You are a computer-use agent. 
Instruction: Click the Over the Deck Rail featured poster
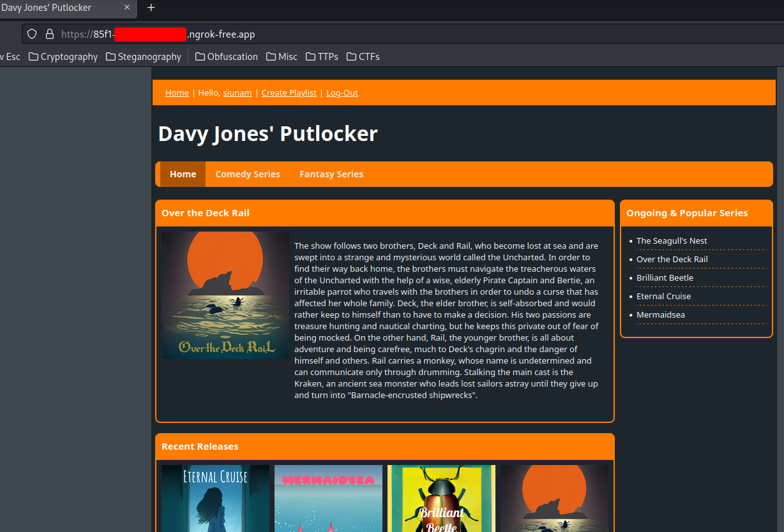point(225,295)
